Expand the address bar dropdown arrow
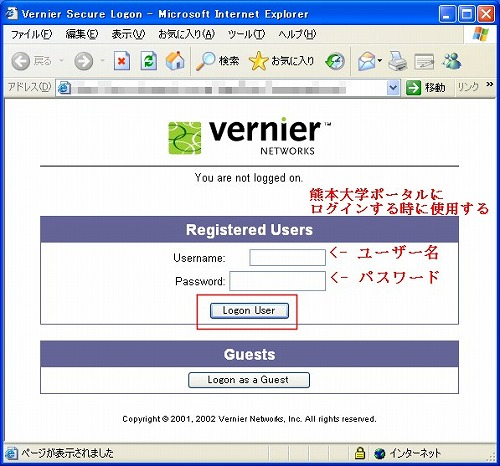Viewport: 500px width, 466px height. 393,88
